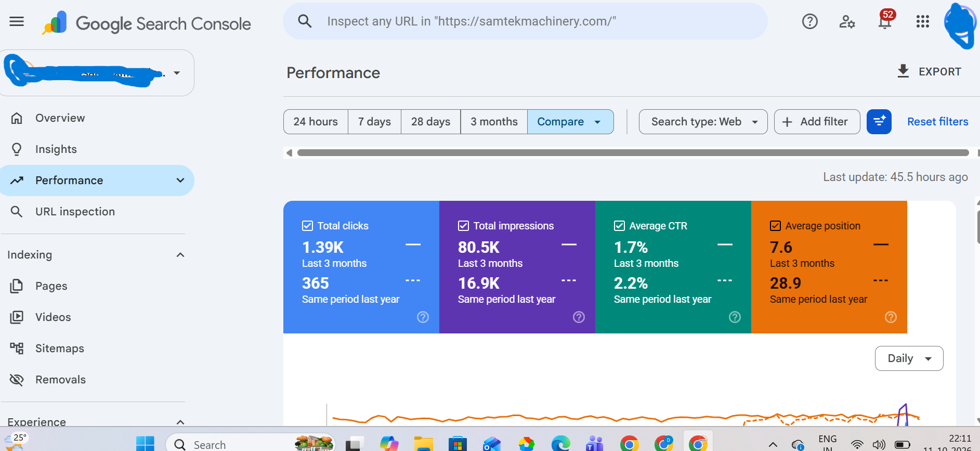Click the help icon on Total impressions card
980x451 pixels.
(579, 317)
